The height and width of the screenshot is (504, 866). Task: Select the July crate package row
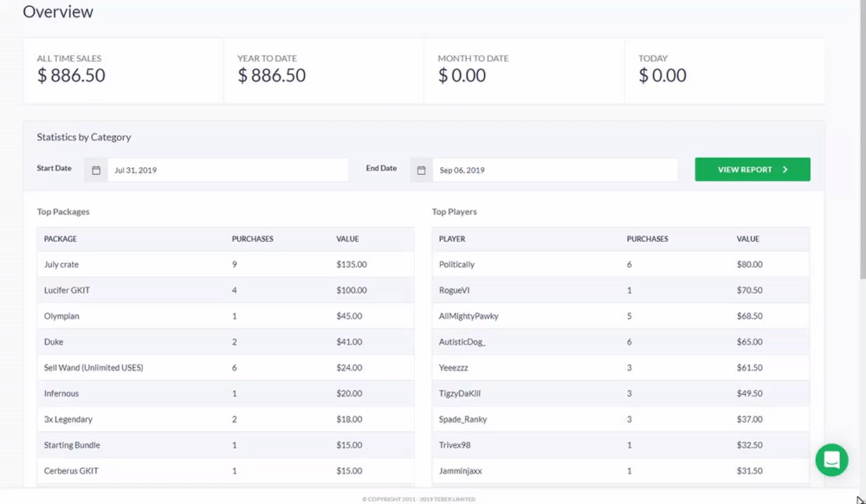point(61,264)
